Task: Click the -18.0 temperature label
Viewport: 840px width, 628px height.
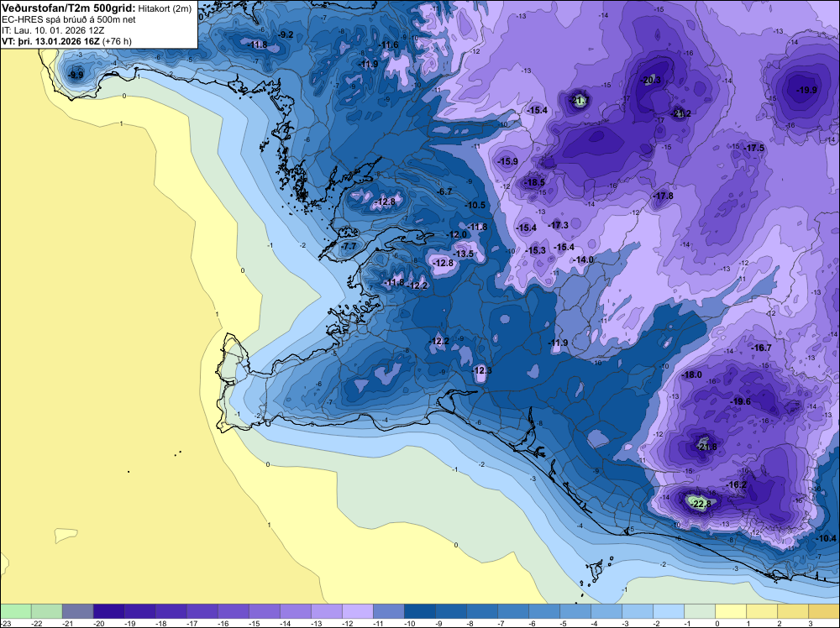Action: [x=691, y=374]
